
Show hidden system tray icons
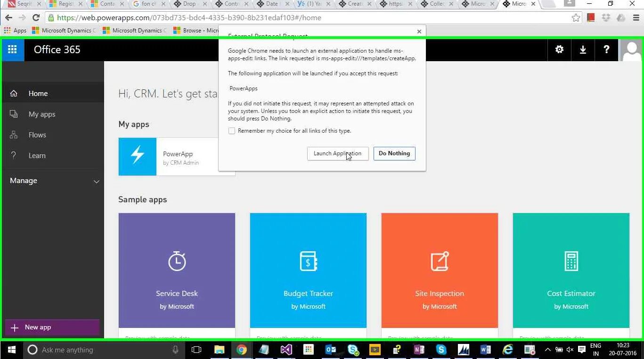click(x=547, y=350)
